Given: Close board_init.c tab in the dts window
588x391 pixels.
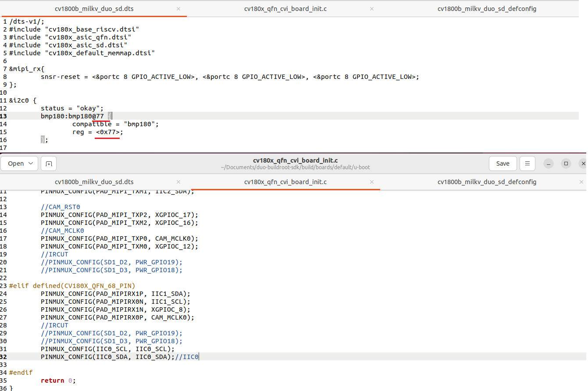Looking at the screenshot, I should pos(372,9).
